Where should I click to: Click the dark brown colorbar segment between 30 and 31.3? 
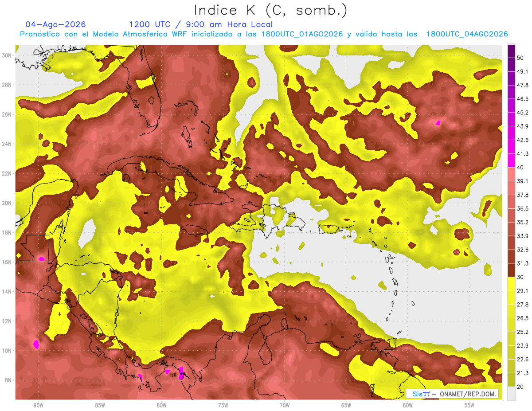pos(511,270)
